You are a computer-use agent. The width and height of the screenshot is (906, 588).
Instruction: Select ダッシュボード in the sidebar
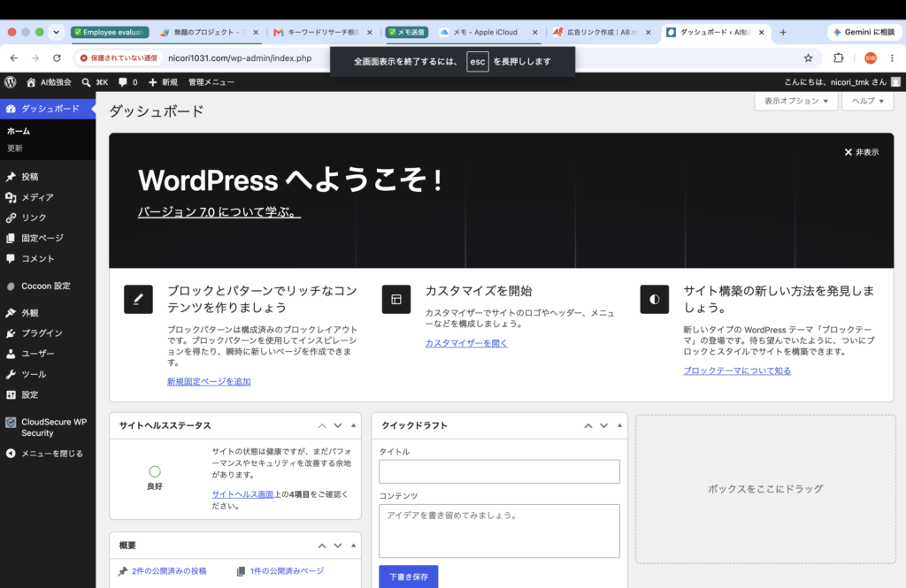coord(48,109)
